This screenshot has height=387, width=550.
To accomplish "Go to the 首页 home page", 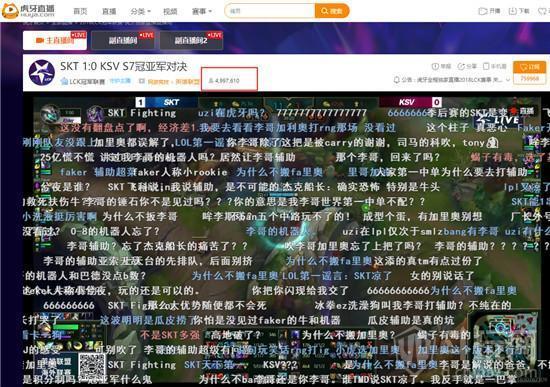I will 80,11.
